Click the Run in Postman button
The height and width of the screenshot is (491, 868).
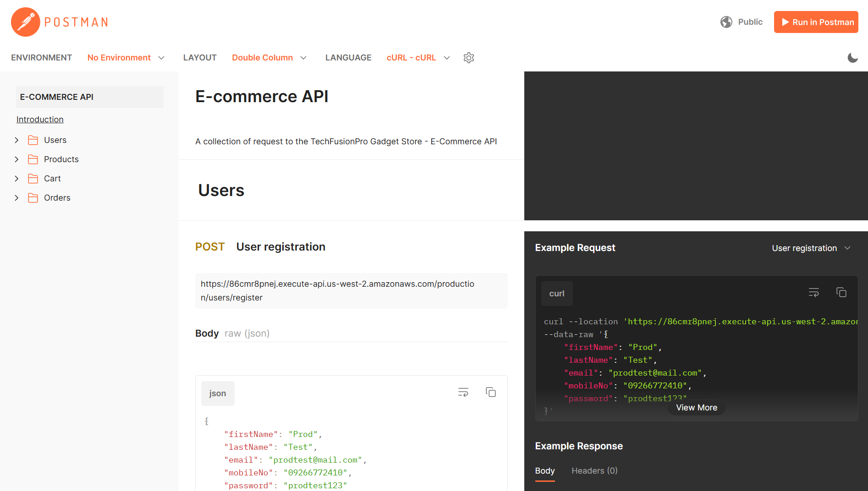(816, 22)
